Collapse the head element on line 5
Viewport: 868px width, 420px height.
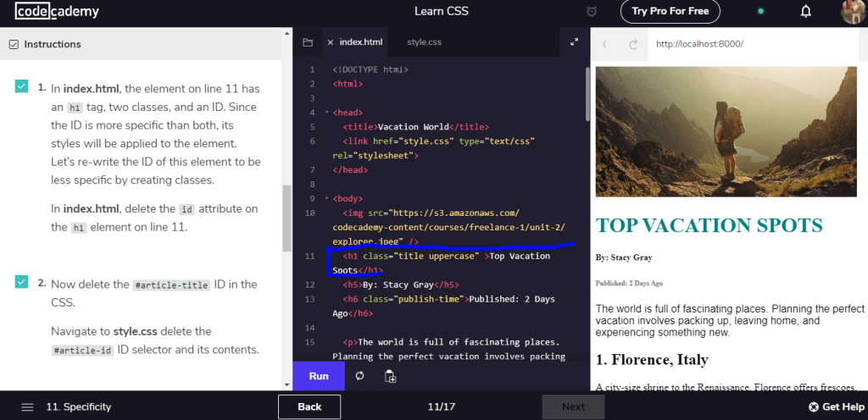point(327,113)
